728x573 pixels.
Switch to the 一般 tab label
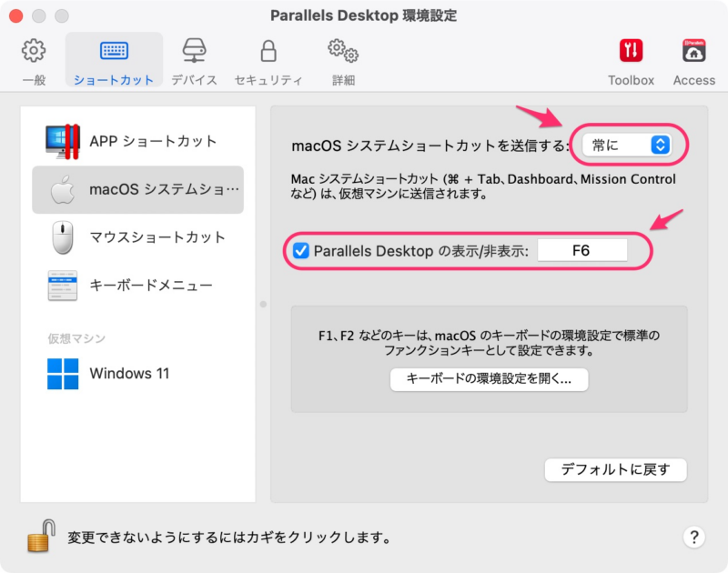click(x=34, y=80)
